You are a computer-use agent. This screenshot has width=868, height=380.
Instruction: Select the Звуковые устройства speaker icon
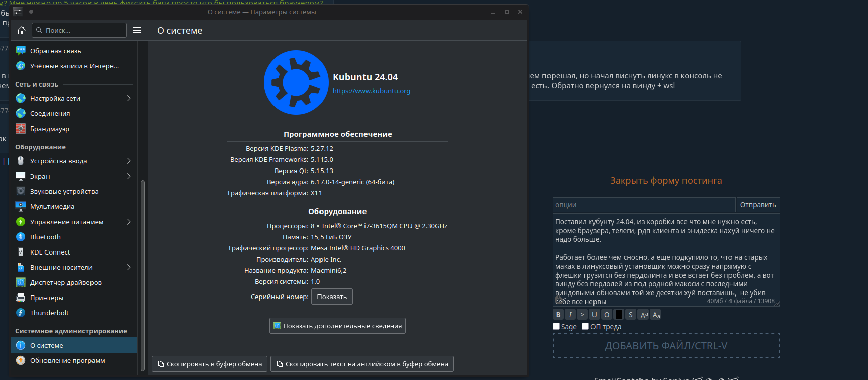click(x=21, y=191)
